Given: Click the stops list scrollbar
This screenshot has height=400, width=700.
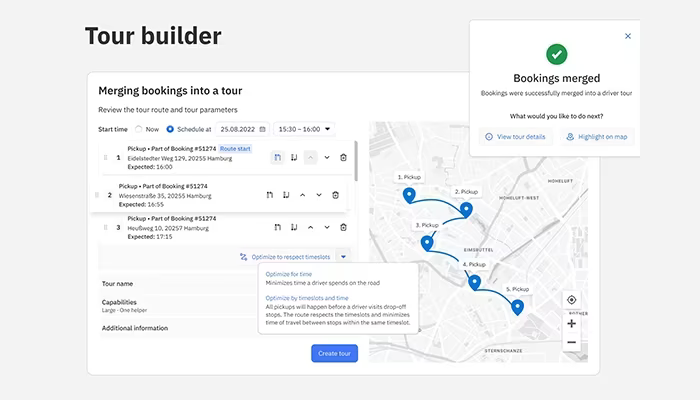Looking at the screenshot, I should pyautogui.click(x=356, y=161).
